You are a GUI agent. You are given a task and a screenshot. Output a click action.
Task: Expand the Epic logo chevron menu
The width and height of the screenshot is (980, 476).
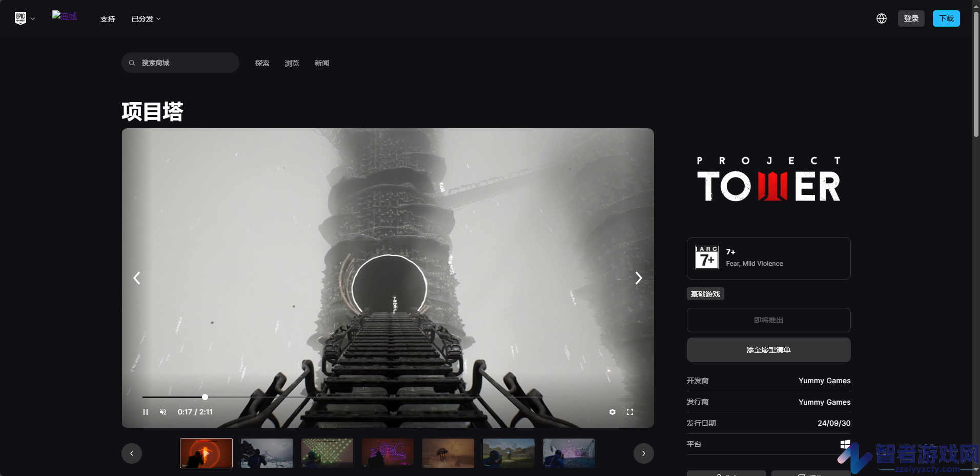[33, 19]
